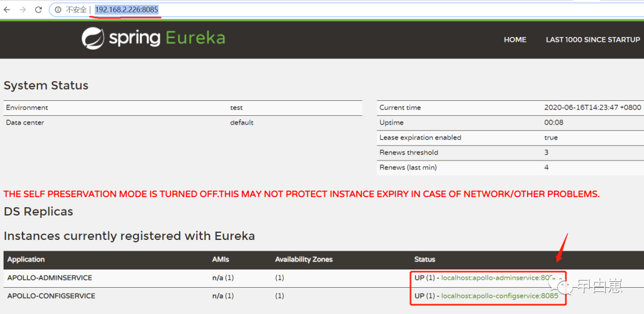Click the Availability Zones column header

(x=304, y=260)
